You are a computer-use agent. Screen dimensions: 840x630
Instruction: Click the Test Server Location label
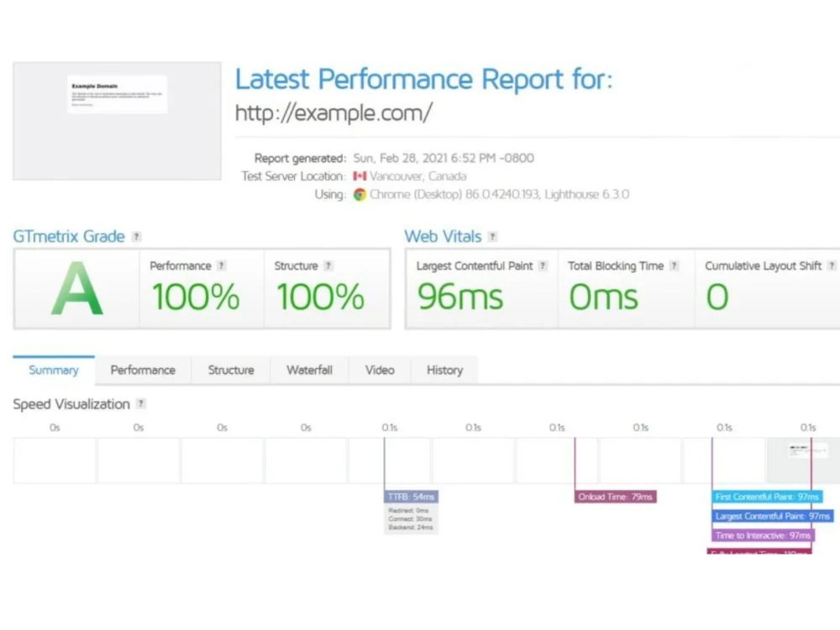point(293,176)
